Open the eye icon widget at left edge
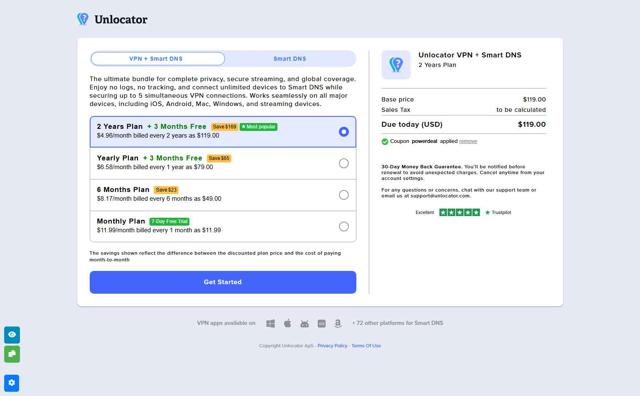The width and height of the screenshot is (640, 396). pos(12,334)
